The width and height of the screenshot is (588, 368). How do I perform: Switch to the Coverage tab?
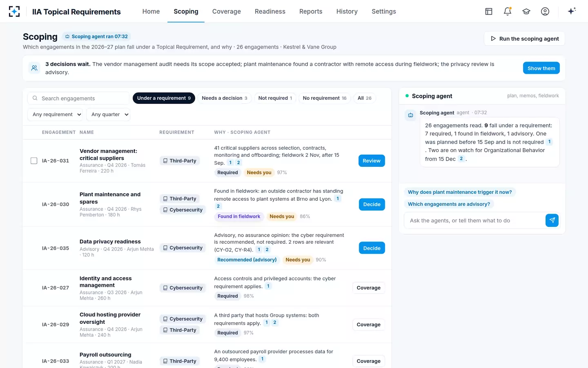pos(227,11)
